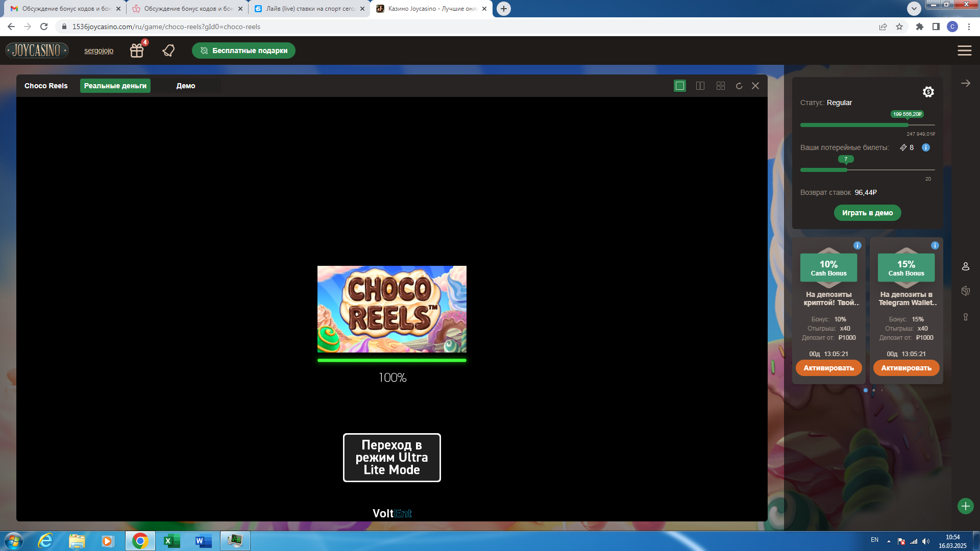Image resolution: width=980 pixels, height=551 pixels.
Task: Select the Реальные деньги tab
Action: (x=115, y=86)
